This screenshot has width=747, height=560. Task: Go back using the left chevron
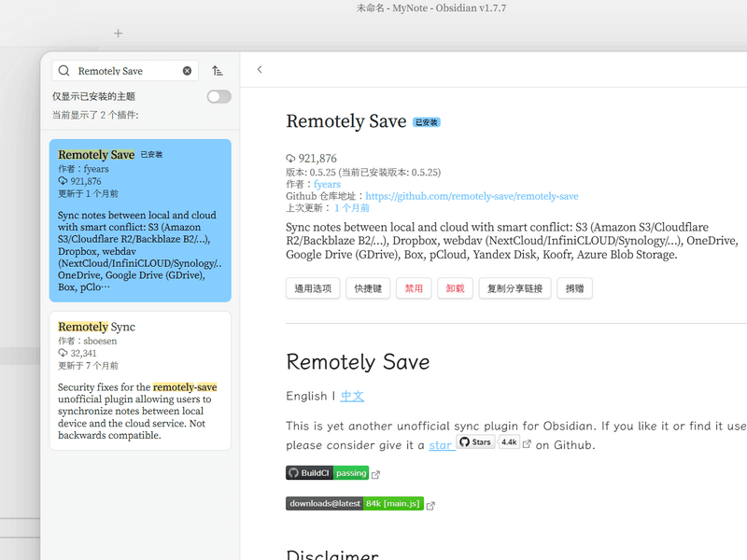[x=260, y=69]
